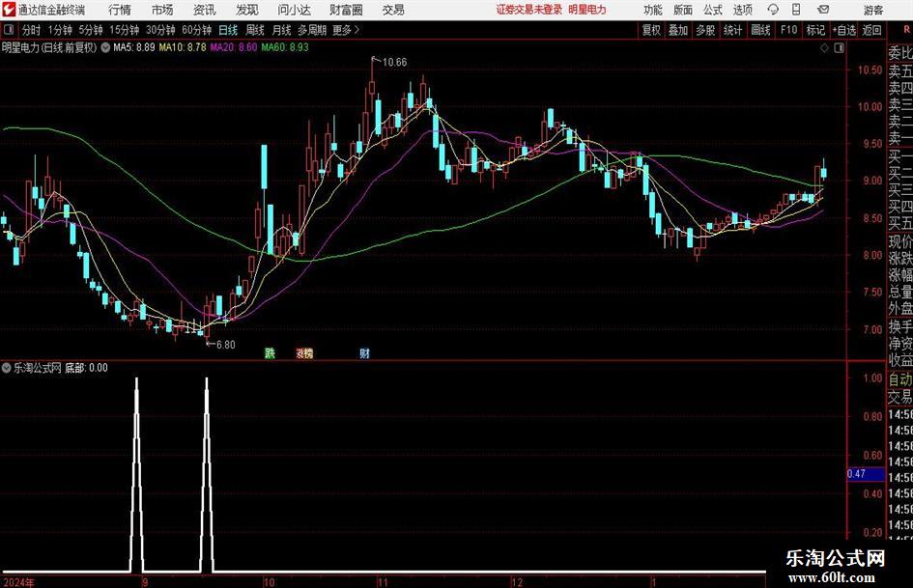Click the 6.80 low price label
913x588 pixels.
[x=226, y=345]
